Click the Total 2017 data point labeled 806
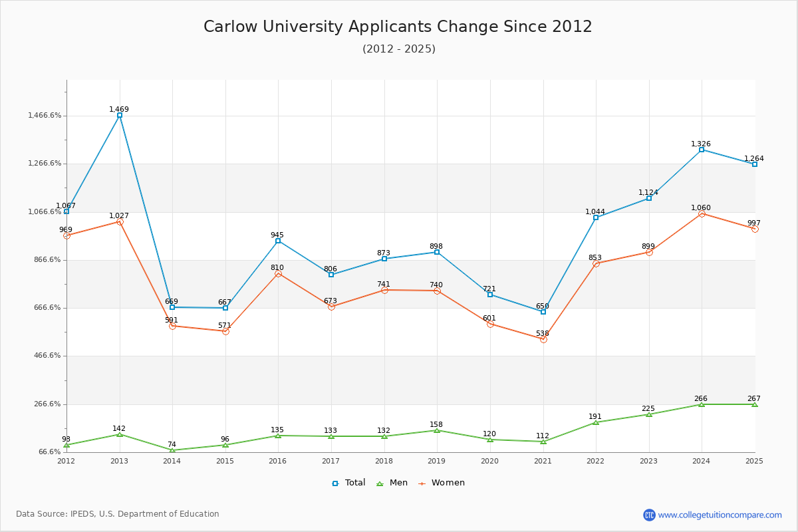 pyautogui.click(x=331, y=275)
